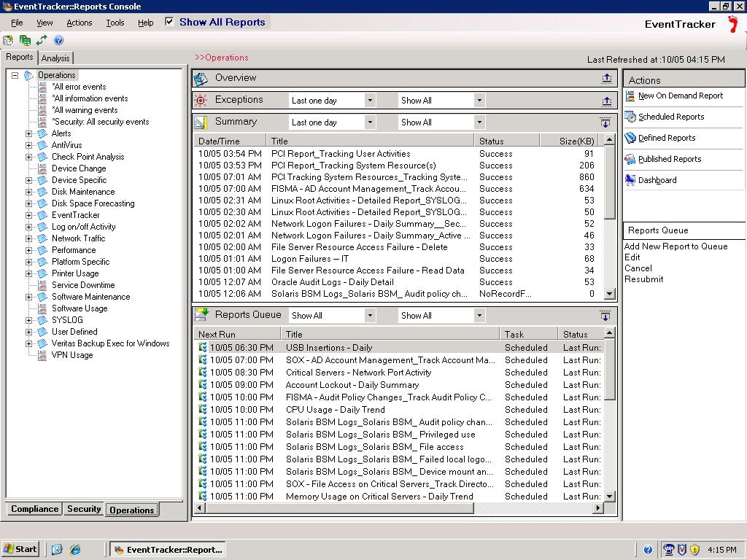Expand the SYSLOG tree node
747x560 pixels.
pos(29,320)
